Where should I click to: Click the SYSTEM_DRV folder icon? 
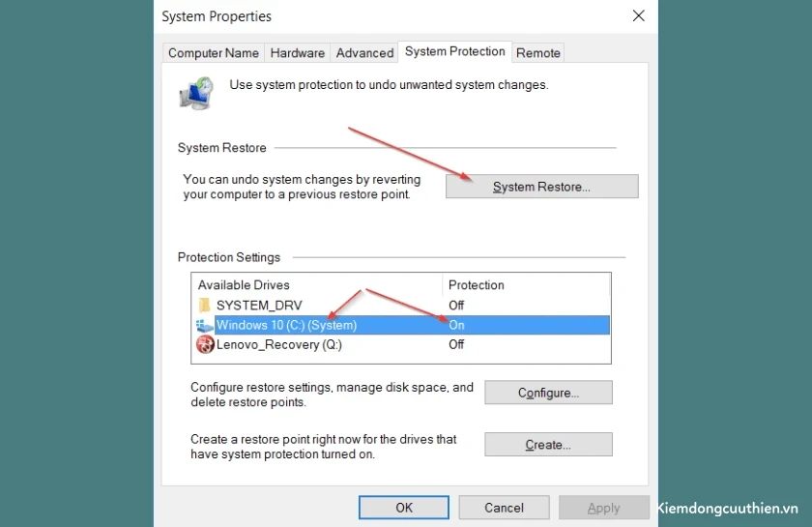[x=205, y=305]
